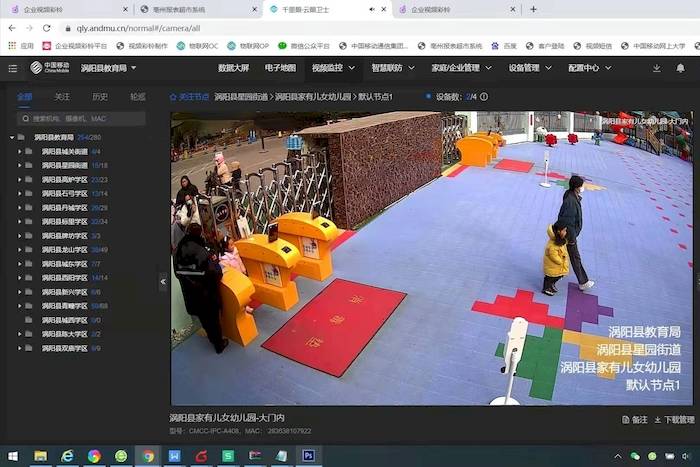Click 下载管理 below the video
The image size is (700, 467).
675,420
